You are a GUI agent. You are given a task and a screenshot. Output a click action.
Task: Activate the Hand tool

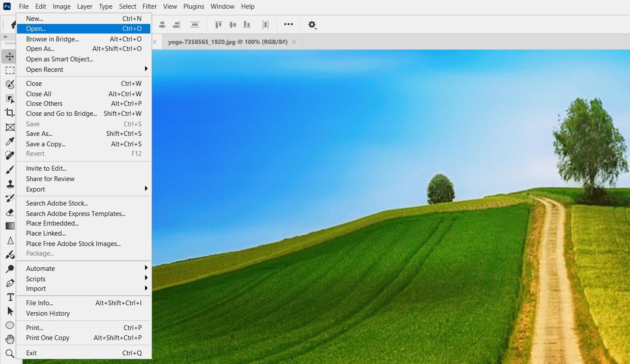click(x=10, y=339)
